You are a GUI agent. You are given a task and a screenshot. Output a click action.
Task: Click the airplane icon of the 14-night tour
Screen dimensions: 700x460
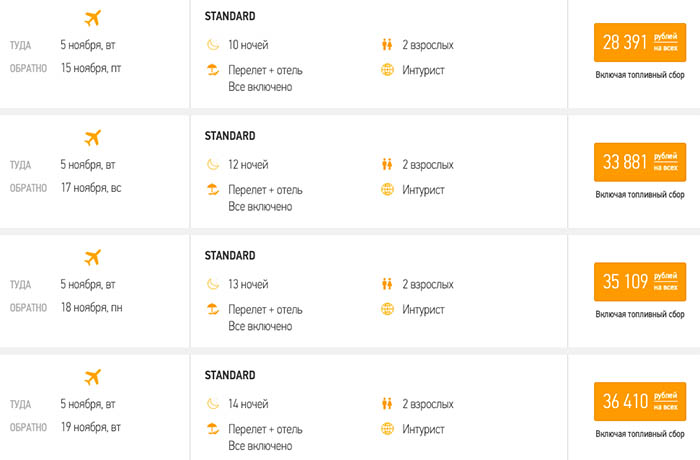pos(92,377)
